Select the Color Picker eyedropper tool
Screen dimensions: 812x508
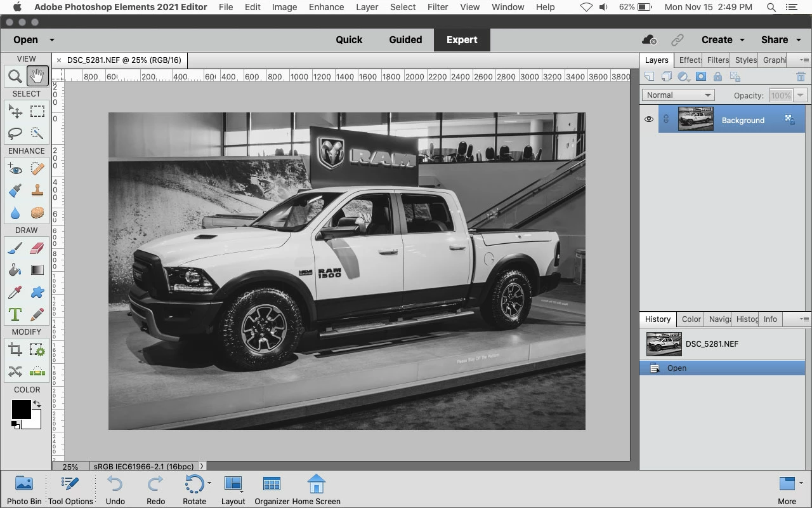click(15, 292)
